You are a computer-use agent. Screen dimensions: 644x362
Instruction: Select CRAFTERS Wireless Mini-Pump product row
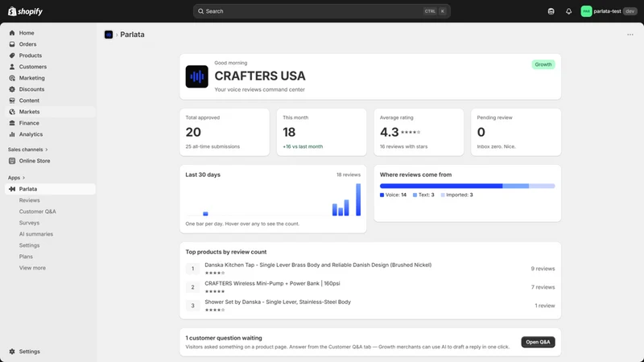pos(370,287)
